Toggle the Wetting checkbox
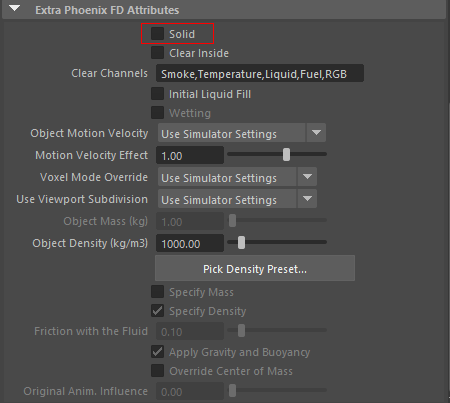The image size is (450, 403). (x=157, y=113)
